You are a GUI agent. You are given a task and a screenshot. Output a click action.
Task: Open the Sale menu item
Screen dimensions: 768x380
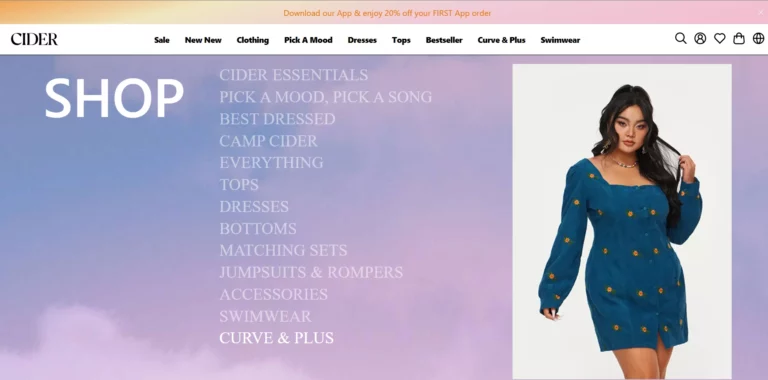tap(162, 40)
